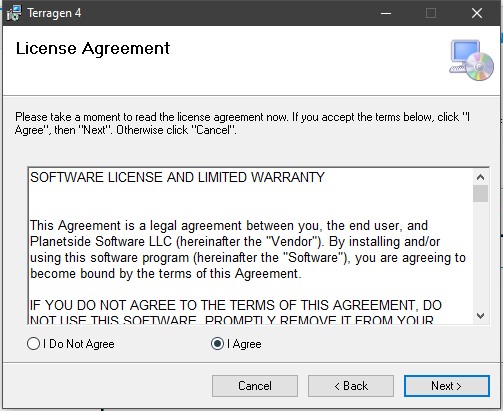Image resolution: width=503 pixels, height=411 pixels.
Task: Click the license scrollbar thumb
Action: click(480, 193)
